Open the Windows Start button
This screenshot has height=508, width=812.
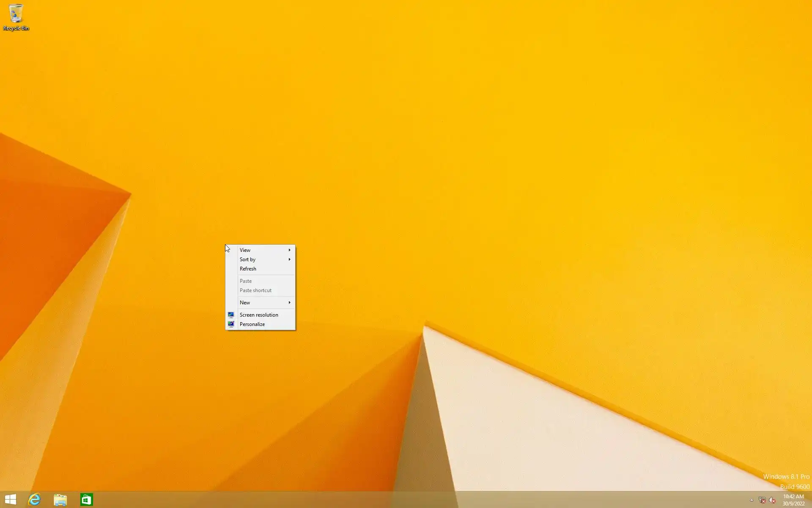pos(11,500)
